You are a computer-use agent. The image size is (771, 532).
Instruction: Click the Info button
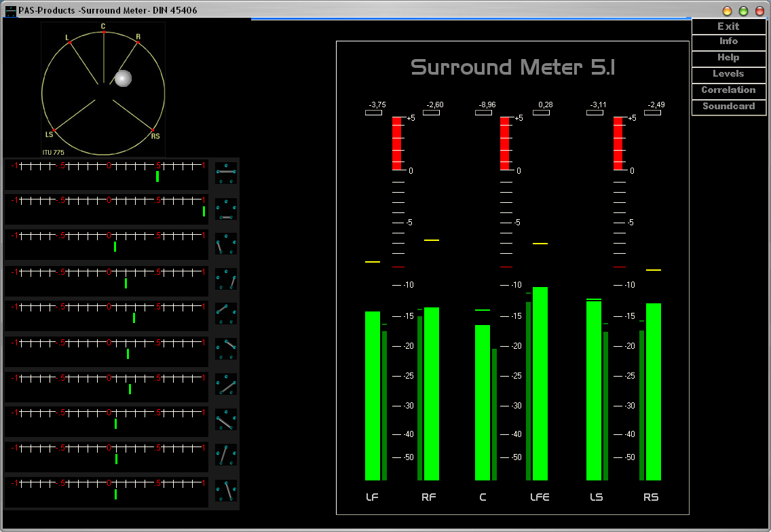pyautogui.click(x=728, y=41)
